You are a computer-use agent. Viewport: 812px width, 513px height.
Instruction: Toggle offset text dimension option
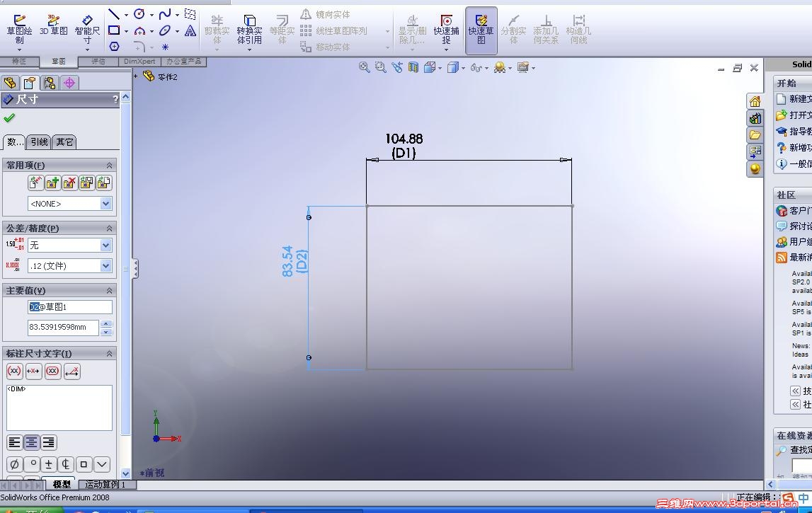[x=72, y=371]
